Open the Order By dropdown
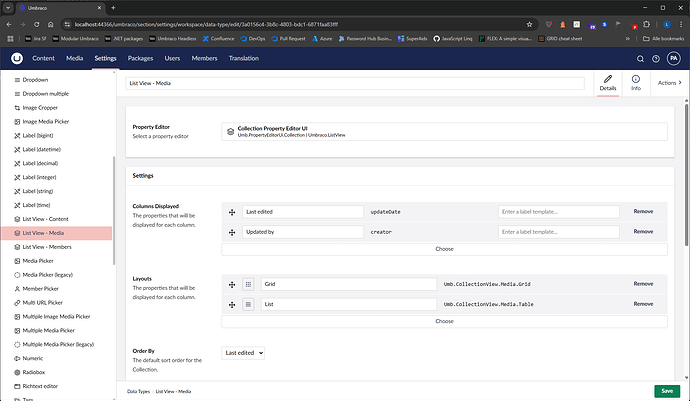Screen dimensions: 690x401 tap(243, 353)
